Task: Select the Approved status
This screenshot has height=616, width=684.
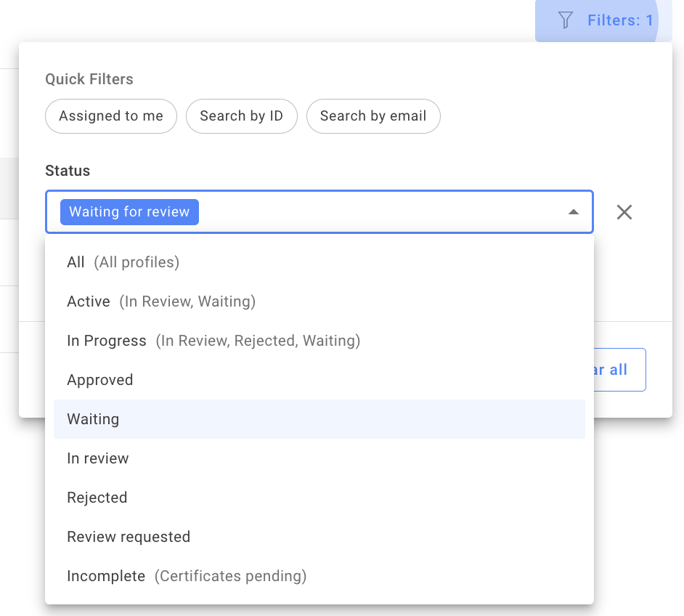Action: coord(100,380)
